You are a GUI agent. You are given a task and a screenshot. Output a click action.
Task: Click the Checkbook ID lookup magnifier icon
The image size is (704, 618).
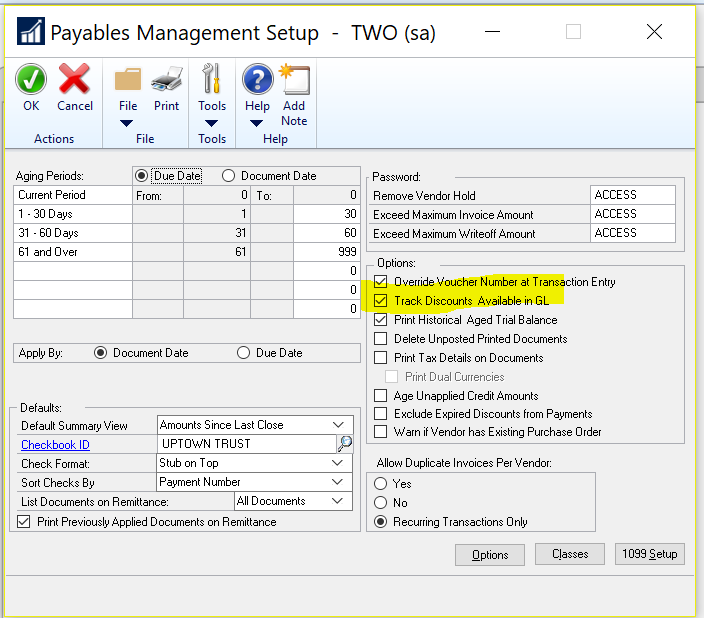click(345, 444)
